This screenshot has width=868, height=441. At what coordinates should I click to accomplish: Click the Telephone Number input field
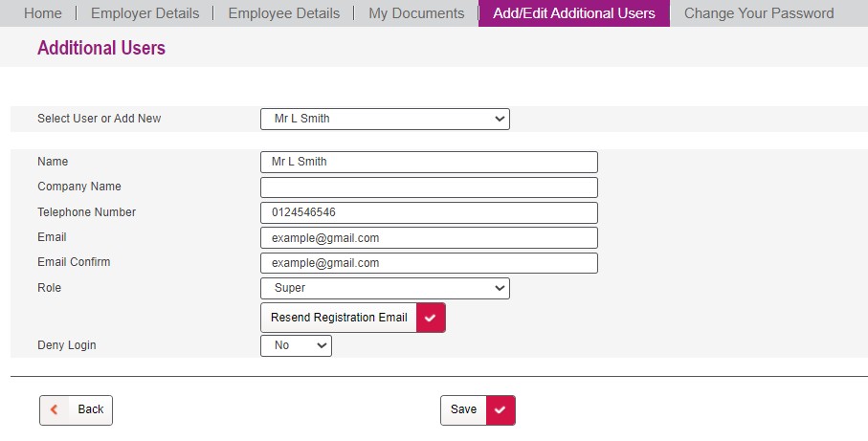[429, 212]
